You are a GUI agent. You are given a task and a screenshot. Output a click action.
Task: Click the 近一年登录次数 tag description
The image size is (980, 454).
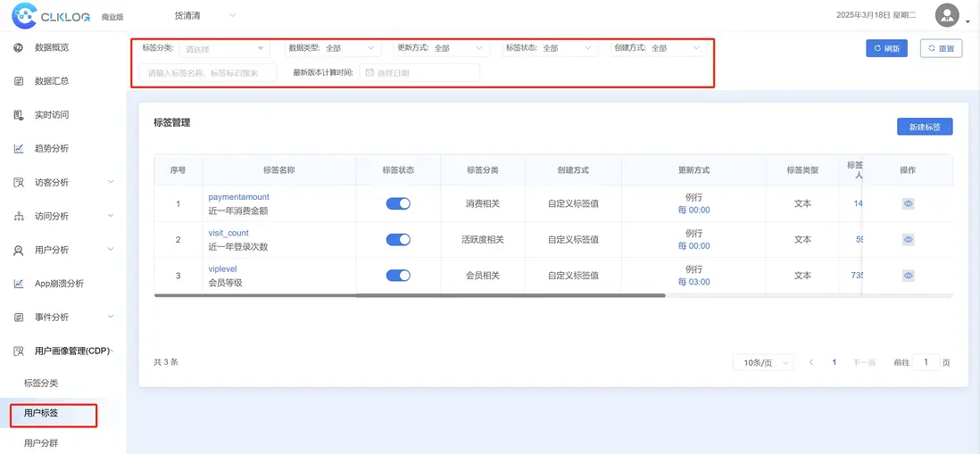coord(238,247)
